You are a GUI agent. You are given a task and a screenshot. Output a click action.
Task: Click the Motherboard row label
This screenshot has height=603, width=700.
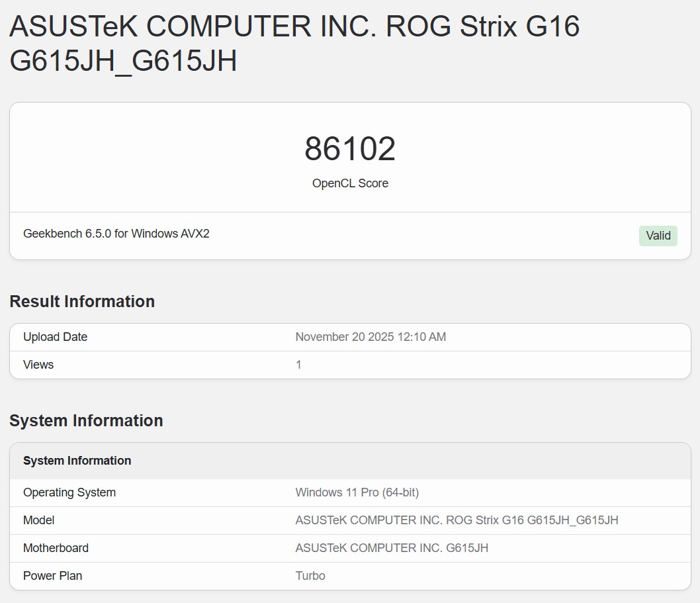(x=56, y=548)
